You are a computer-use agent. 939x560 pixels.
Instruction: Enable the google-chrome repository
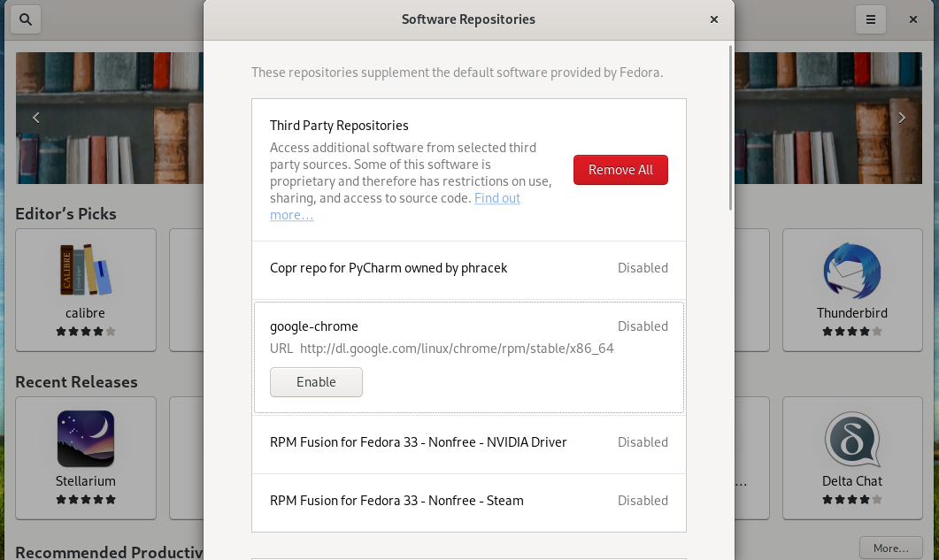point(316,382)
